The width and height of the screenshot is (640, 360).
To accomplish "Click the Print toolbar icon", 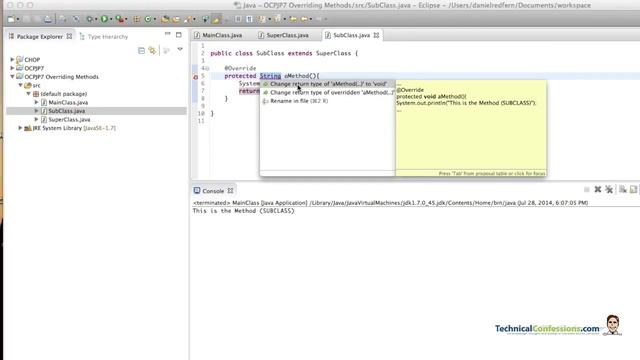I will click(48, 19).
